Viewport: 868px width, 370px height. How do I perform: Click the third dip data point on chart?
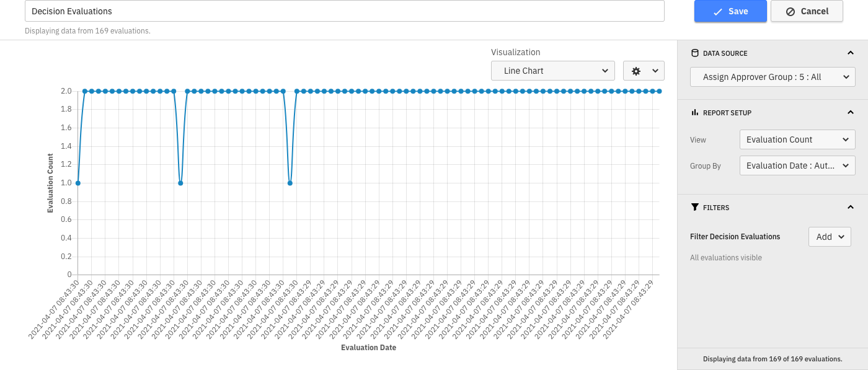tap(290, 183)
